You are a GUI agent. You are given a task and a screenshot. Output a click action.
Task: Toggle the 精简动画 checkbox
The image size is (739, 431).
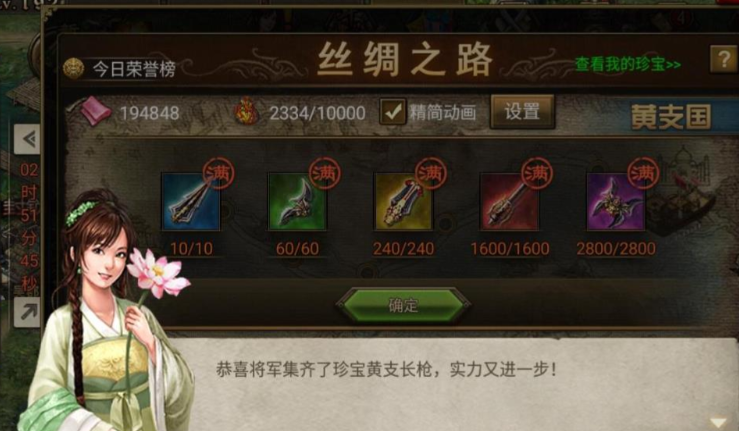[x=393, y=112]
